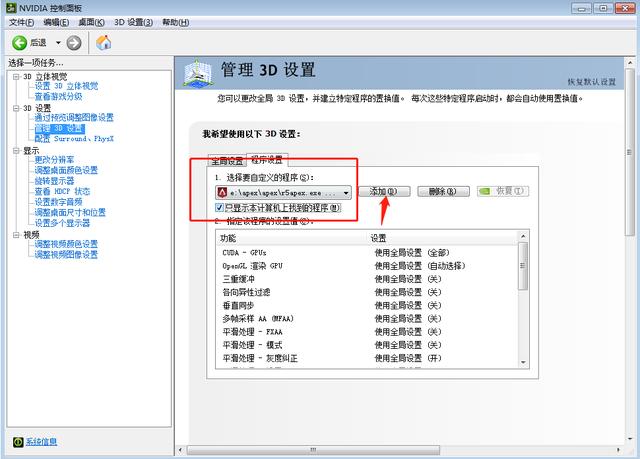Click the settings list vertical scrollbar
640x459 pixels.
click(523, 300)
